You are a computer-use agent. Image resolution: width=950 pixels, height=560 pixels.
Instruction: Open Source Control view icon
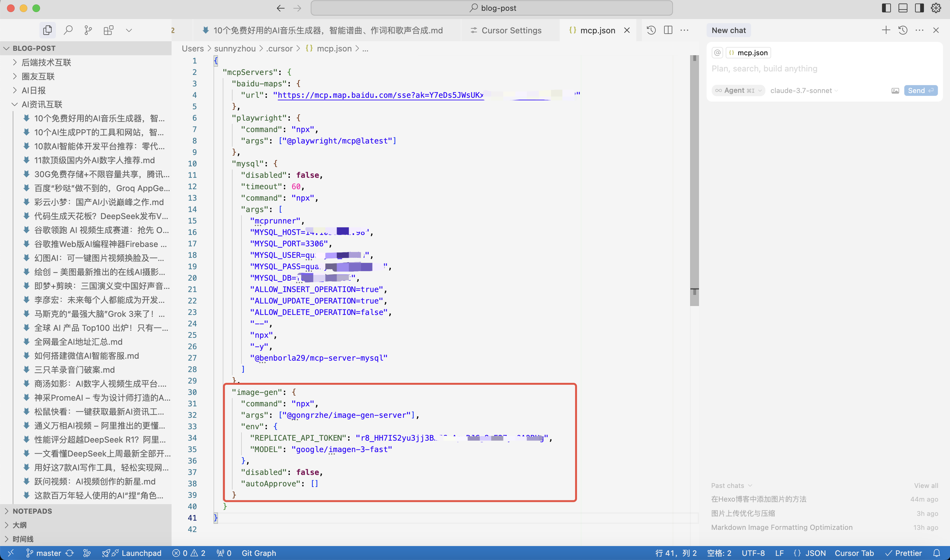(x=88, y=30)
